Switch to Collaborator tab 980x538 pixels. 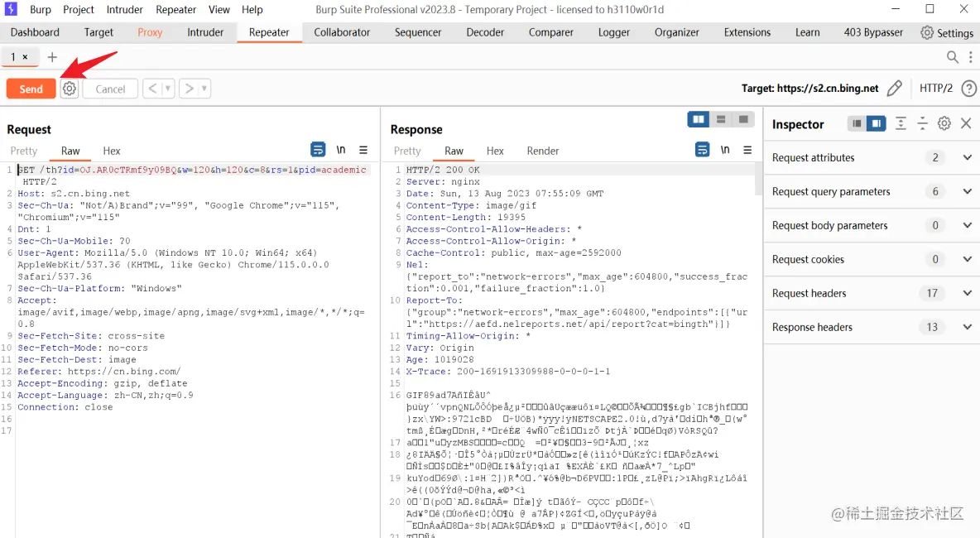[x=342, y=32]
